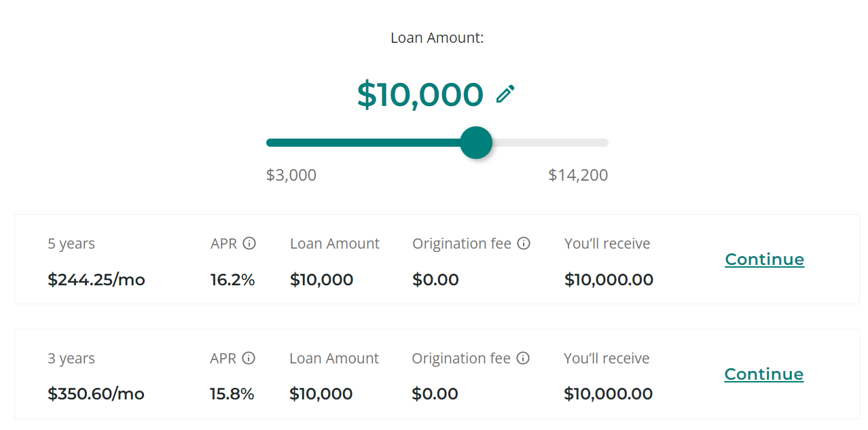Click the loan amount slider handle
Screen dimensions: 868x430
[x=476, y=143]
